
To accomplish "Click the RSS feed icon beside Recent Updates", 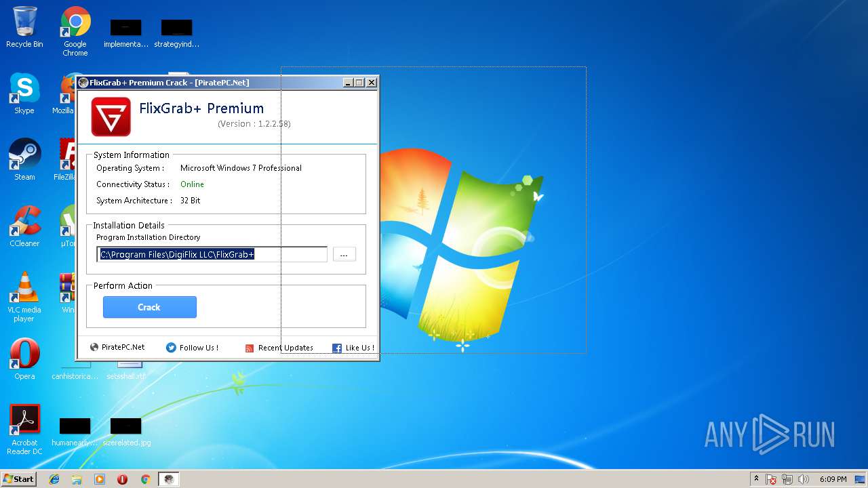I will 250,348.
